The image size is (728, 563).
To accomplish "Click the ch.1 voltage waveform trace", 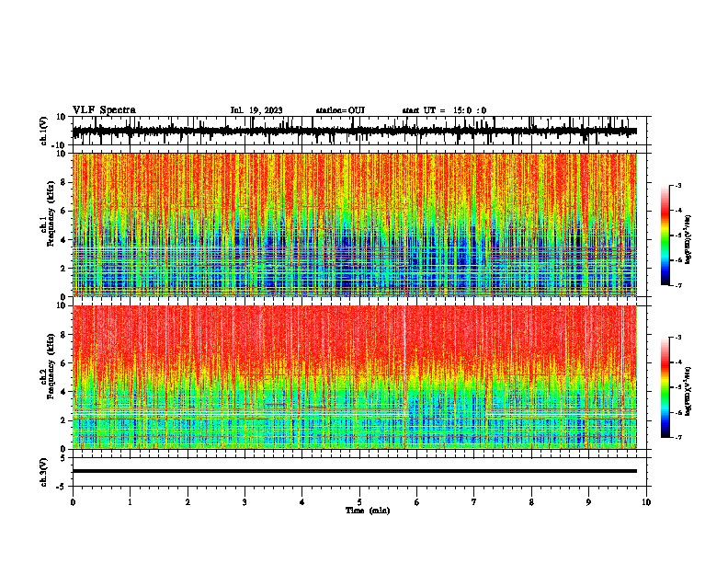I will [x=354, y=132].
